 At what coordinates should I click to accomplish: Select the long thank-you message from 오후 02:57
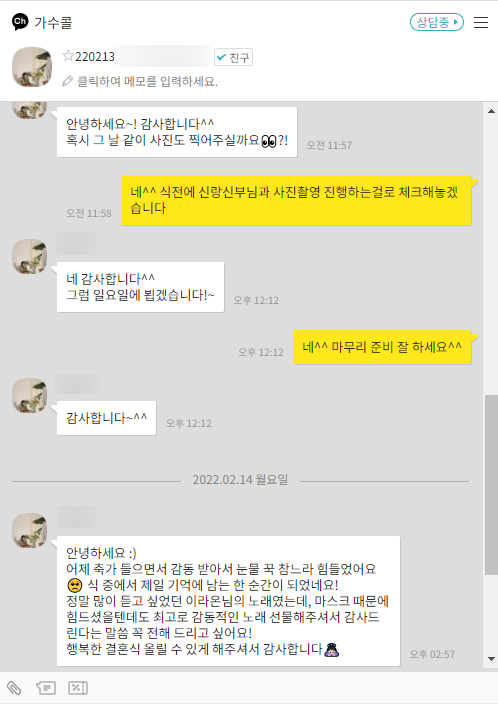pos(229,601)
